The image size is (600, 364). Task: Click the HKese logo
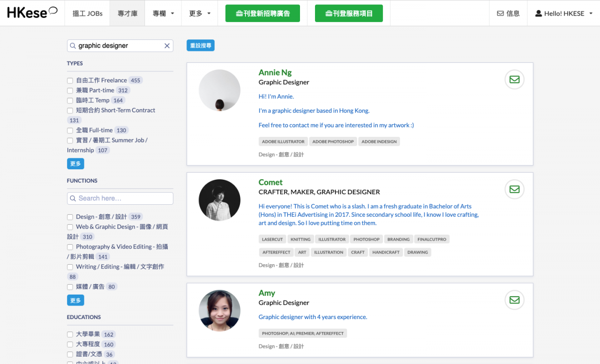(x=32, y=13)
